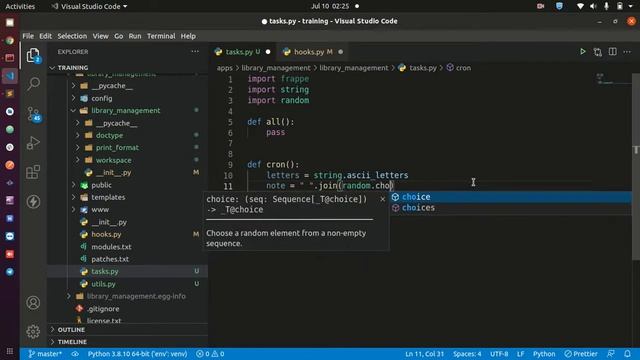The height and width of the screenshot is (360, 640).
Task: Split the editor to the right
Action: [612, 52]
